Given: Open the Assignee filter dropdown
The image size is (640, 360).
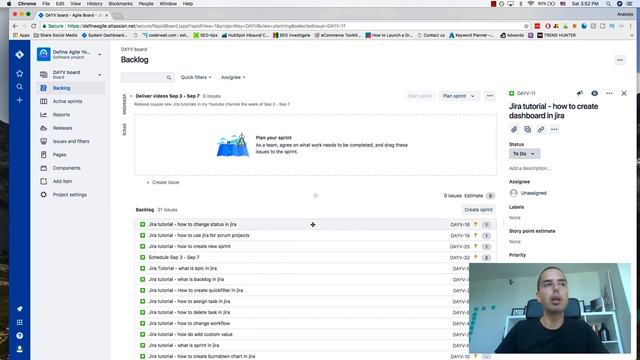Looking at the screenshot, I should click(x=233, y=77).
